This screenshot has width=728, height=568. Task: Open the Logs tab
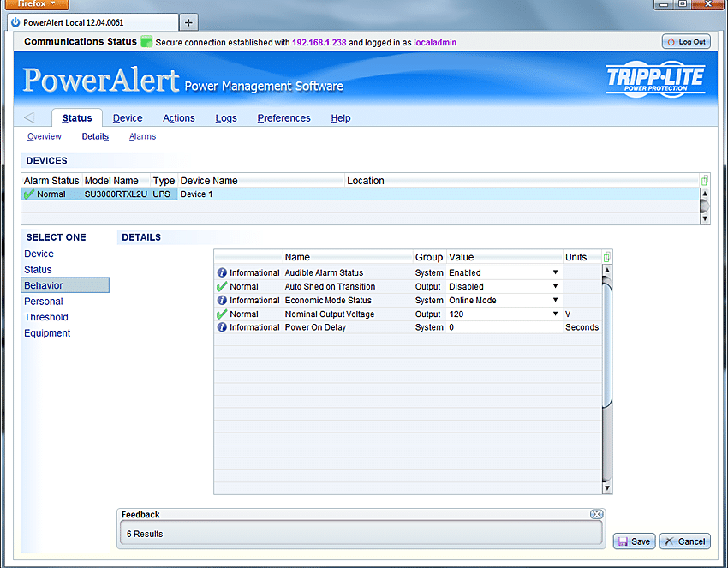[226, 118]
